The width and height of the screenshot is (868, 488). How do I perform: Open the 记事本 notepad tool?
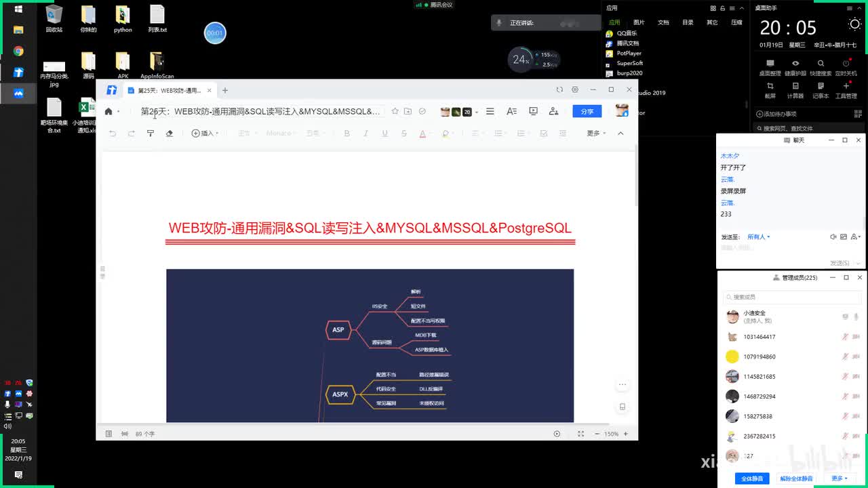tap(821, 89)
